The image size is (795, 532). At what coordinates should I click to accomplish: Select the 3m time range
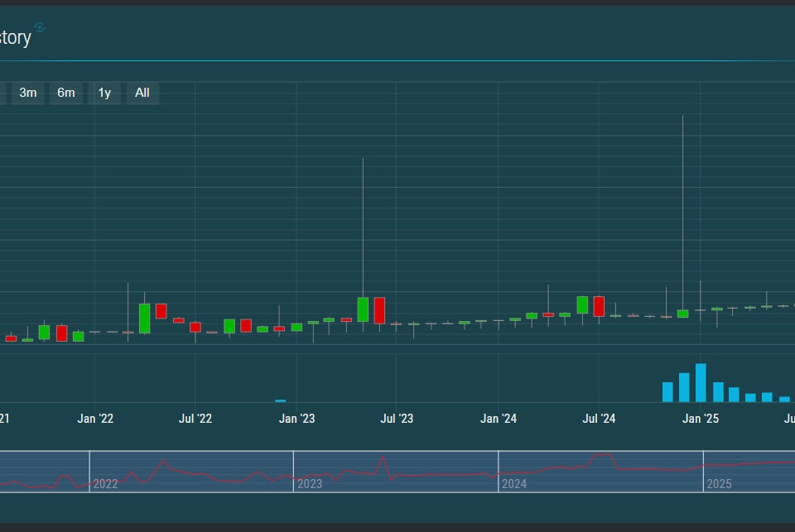tap(28, 93)
